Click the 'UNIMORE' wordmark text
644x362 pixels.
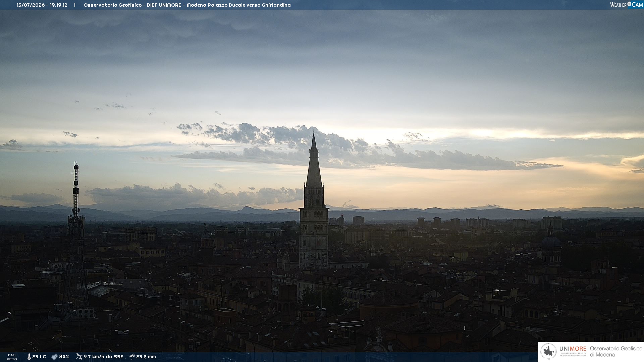573,349
